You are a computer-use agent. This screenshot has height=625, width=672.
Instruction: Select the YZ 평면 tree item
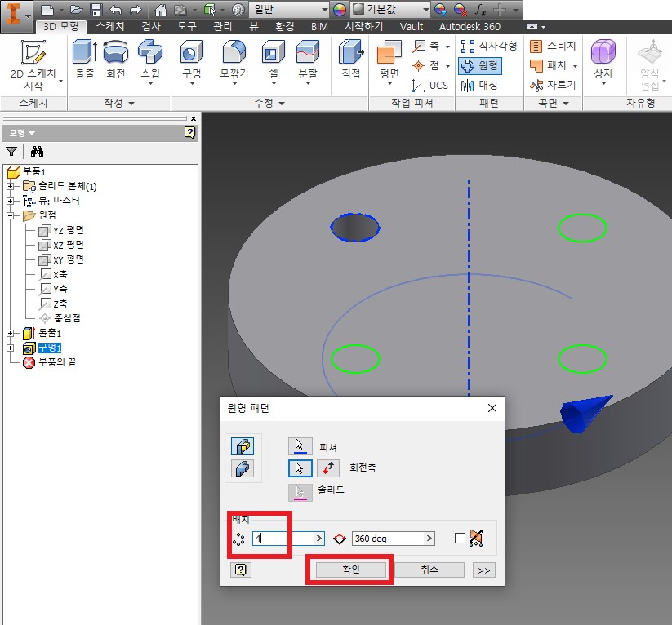(61, 230)
